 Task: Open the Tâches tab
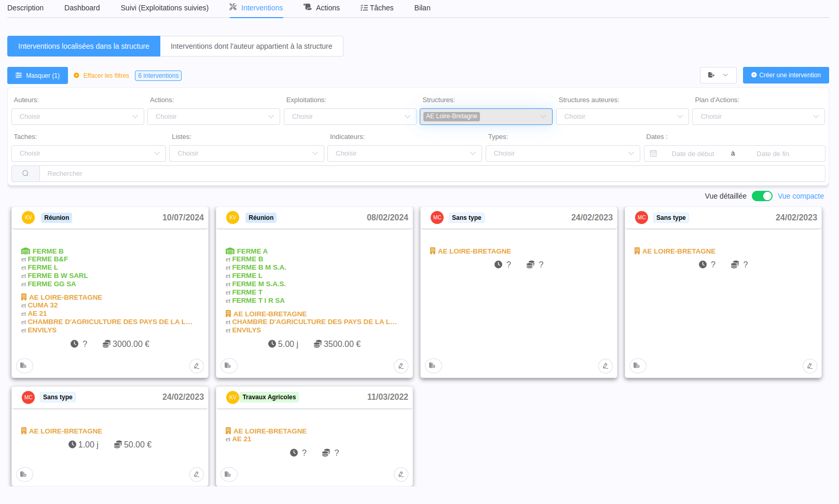click(377, 8)
